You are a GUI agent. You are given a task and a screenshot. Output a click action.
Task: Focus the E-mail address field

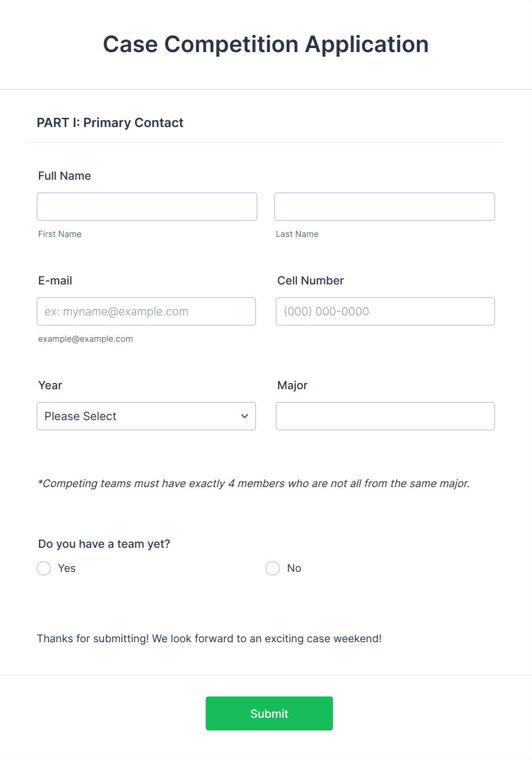point(146,311)
